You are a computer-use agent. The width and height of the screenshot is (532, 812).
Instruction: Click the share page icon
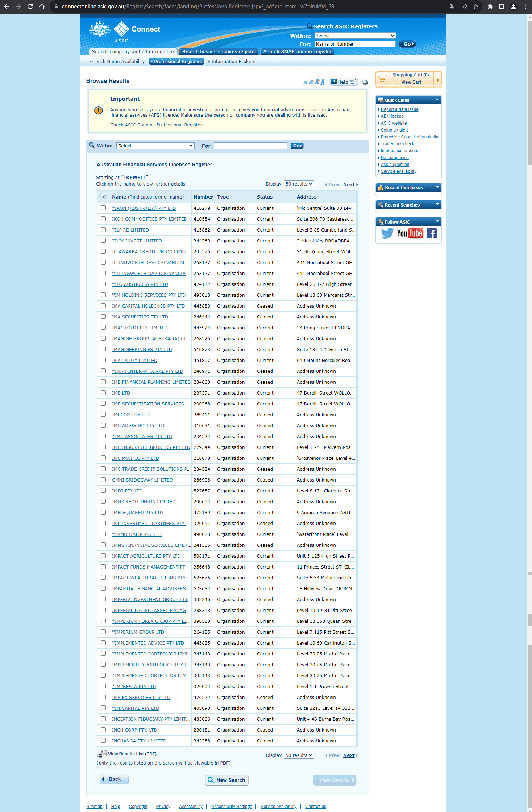coord(464,7)
